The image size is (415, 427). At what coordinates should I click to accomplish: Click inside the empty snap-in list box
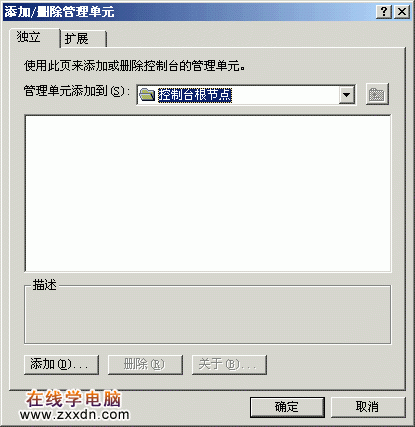coord(208,193)
